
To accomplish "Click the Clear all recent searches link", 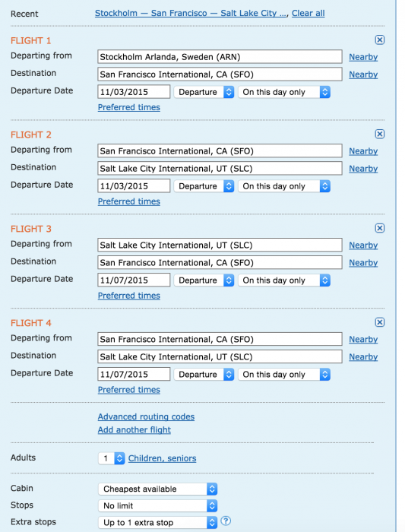I will coord(308,13).
